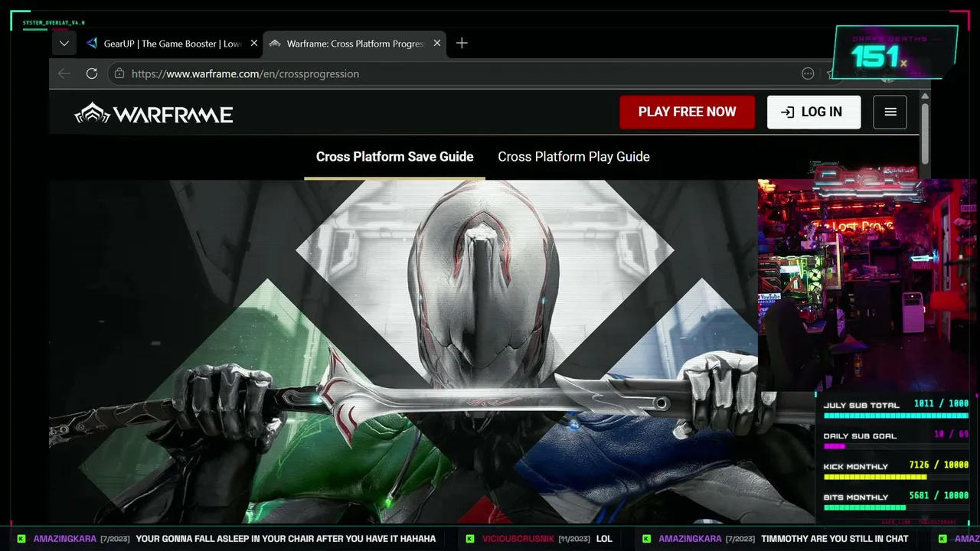Select the Cross Platform Save Guide tab
980x551 pixels.
[x=395, y=157]
